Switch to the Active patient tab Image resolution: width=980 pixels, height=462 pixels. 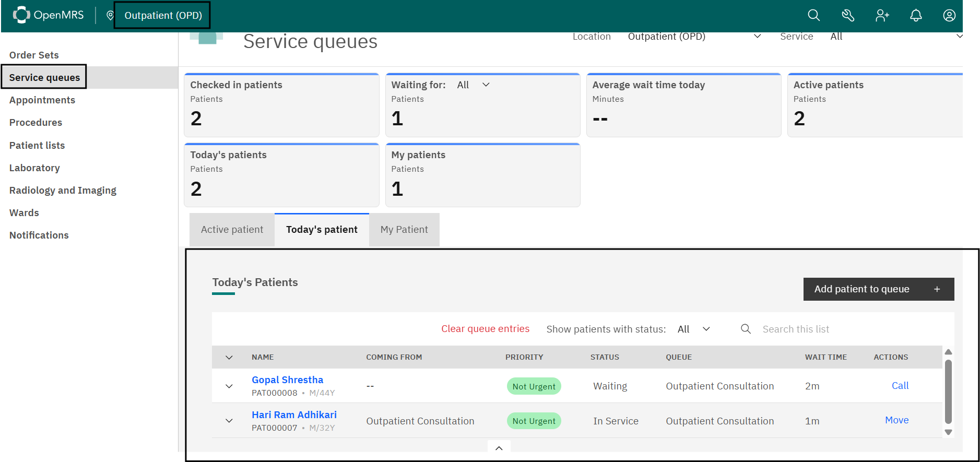(232, 229)
